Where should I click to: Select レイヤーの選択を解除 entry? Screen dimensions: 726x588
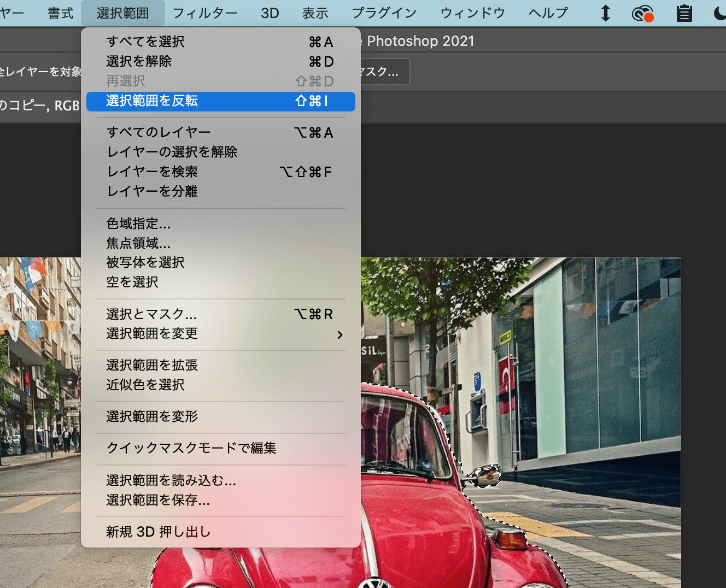[221, 152]
